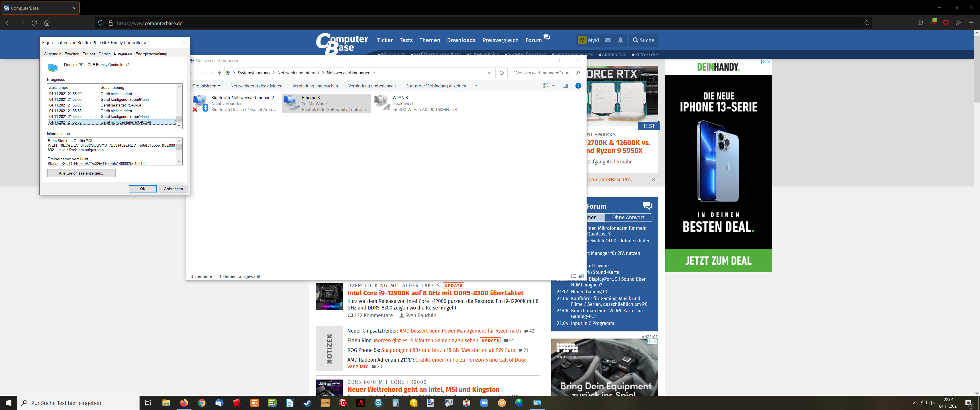The width and height of the screenshot is (980, 410).
Task: Open LibreOffice Writer taskbar icon
Action: 290,403
